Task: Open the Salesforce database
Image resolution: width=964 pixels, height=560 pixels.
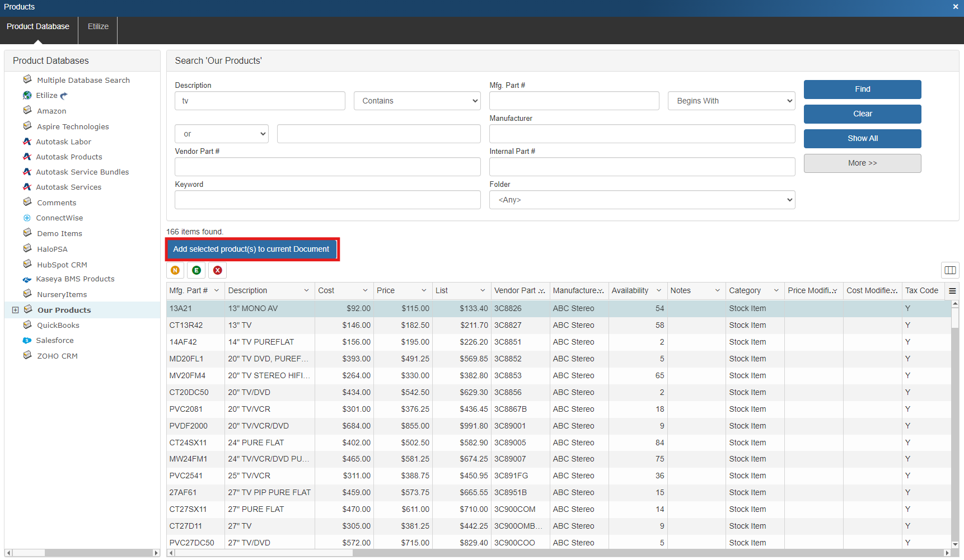Action: tap(55, 341)
